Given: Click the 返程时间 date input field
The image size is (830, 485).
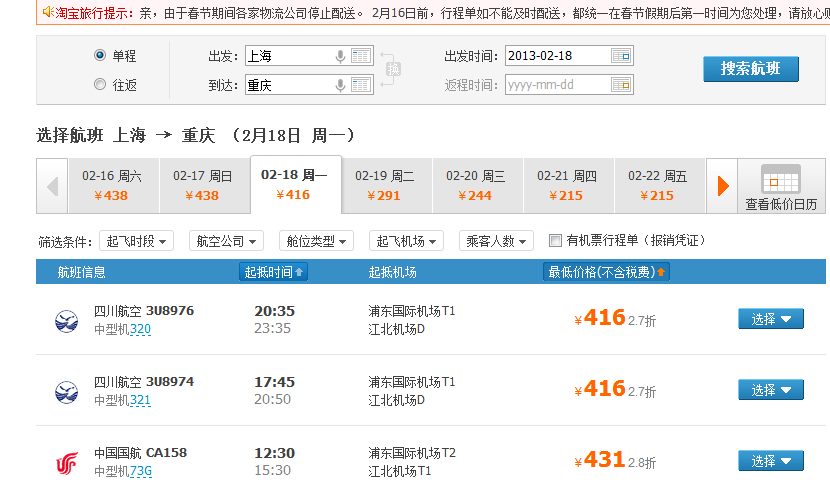Looking at the screenshot, I should coord(569,85).
